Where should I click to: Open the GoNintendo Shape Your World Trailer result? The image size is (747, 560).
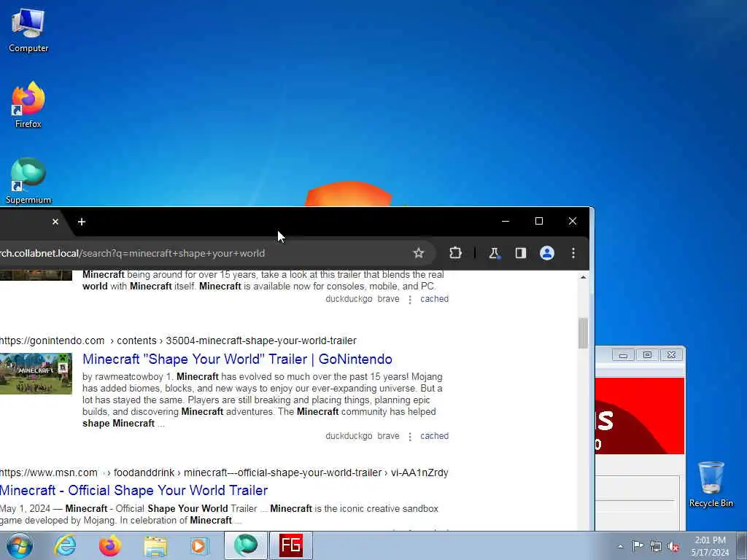tap(237, 359)
